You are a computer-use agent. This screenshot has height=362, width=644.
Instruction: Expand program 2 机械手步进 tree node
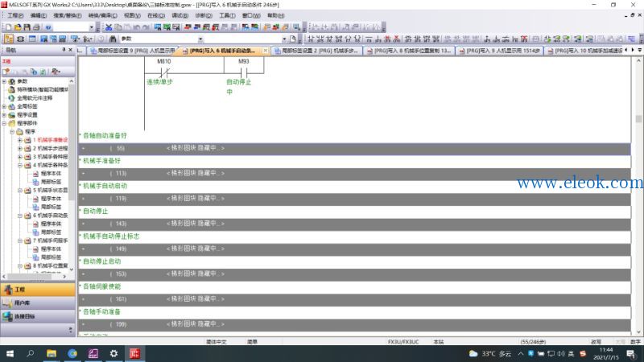(19, 148)
